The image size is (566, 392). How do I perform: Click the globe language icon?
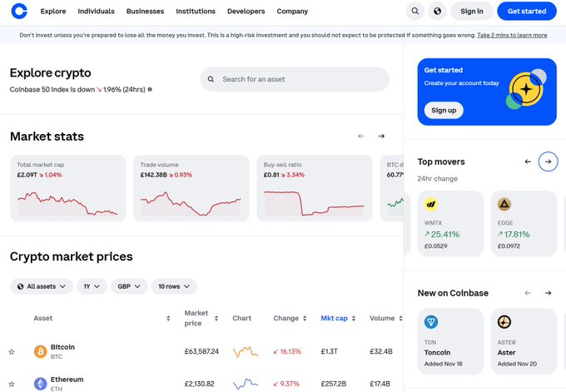click(437, 11)
